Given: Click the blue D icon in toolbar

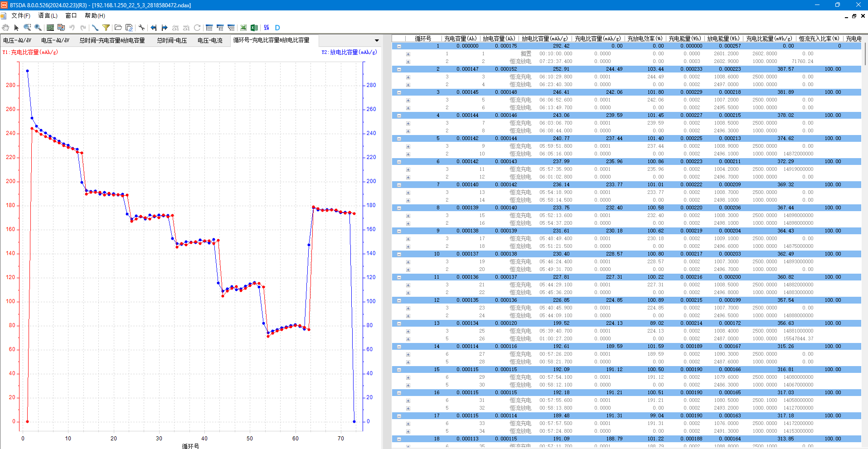Looking at the screenshot, I should [x=277, y=28].
